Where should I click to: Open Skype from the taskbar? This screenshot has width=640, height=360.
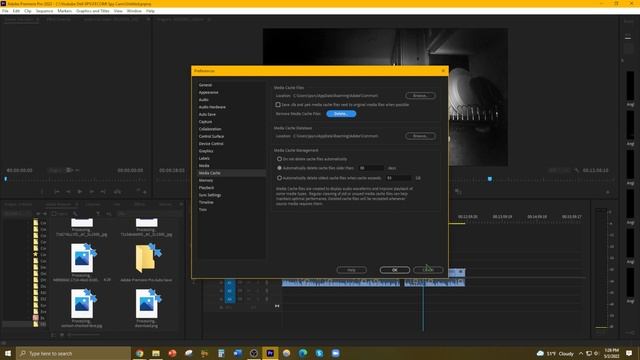pos(319,353)
